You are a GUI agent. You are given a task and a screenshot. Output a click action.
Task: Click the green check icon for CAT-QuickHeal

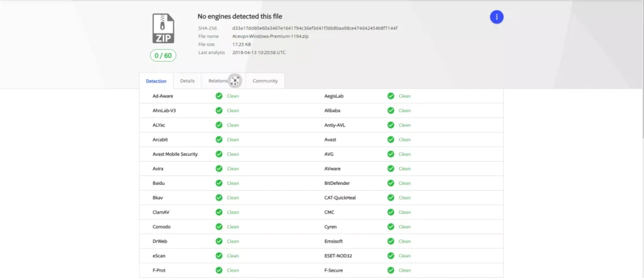(391, 197)
